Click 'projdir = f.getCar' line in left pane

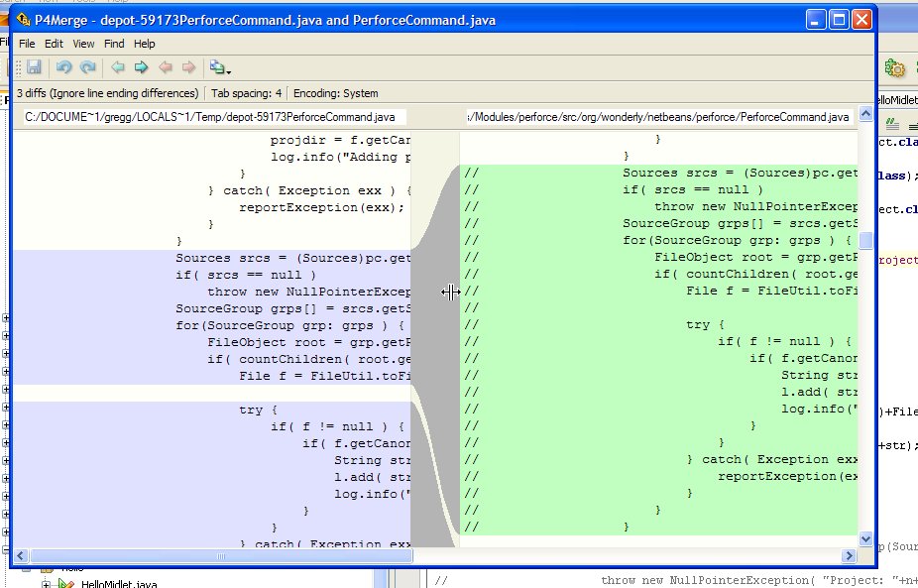340,140
